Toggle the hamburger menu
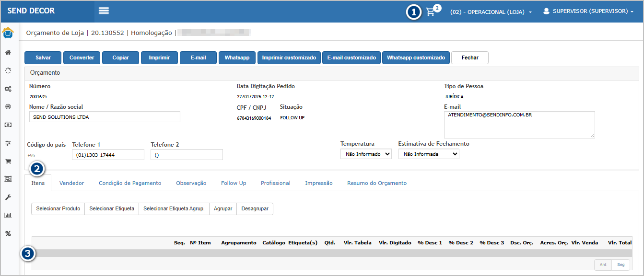This screenshot has height=276, width=644. coord(104,11)
